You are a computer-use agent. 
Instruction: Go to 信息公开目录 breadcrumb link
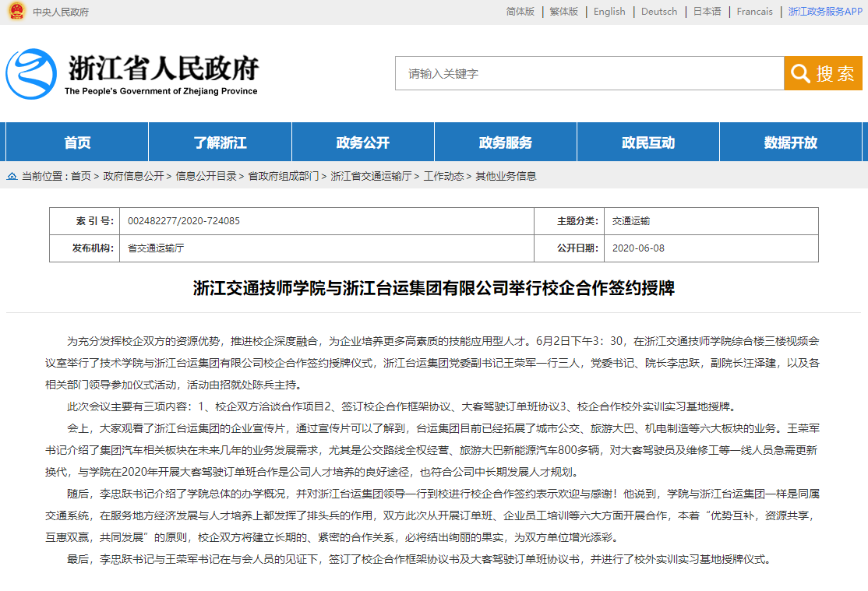coord(206,176)
